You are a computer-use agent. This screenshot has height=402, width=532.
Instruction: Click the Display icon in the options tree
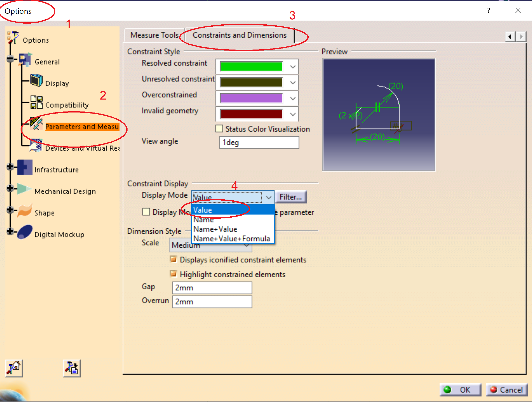coord(36,80)
